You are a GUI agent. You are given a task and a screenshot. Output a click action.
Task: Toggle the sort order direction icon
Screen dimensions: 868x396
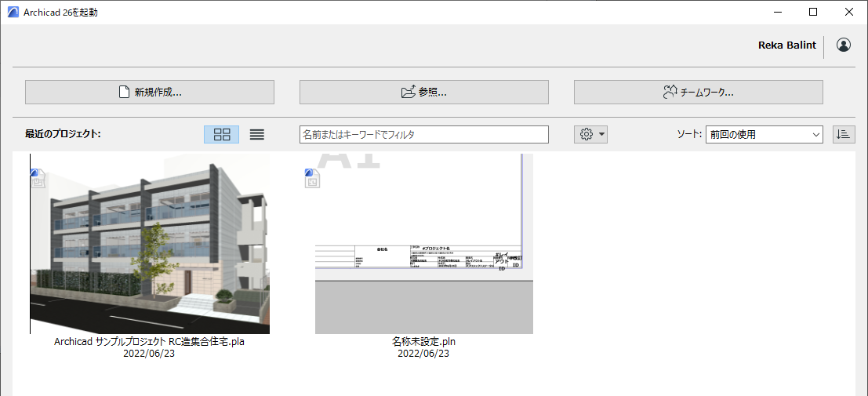coord(844,134)
